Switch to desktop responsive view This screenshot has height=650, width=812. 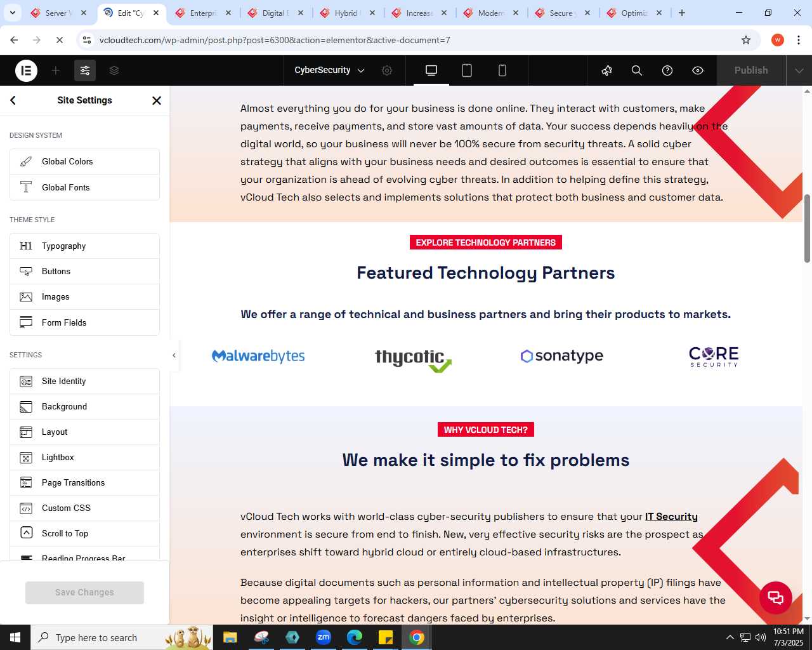coord(431,70)
